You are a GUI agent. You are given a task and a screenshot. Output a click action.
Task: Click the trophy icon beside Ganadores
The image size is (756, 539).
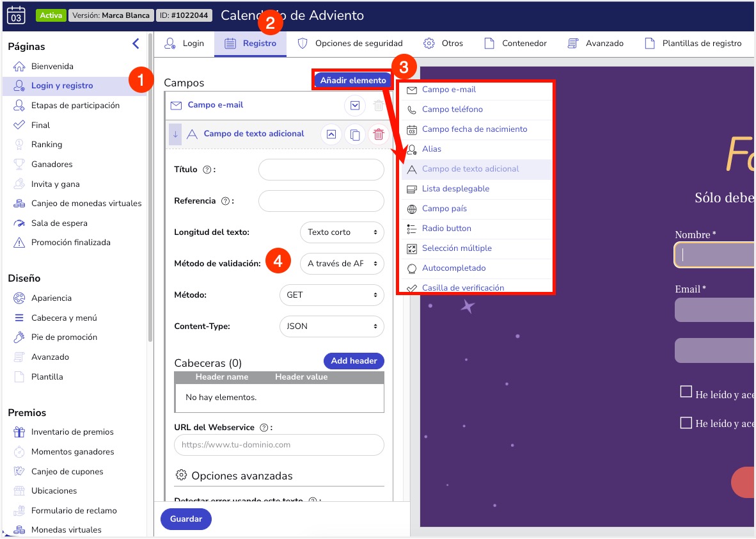(19, 165)
